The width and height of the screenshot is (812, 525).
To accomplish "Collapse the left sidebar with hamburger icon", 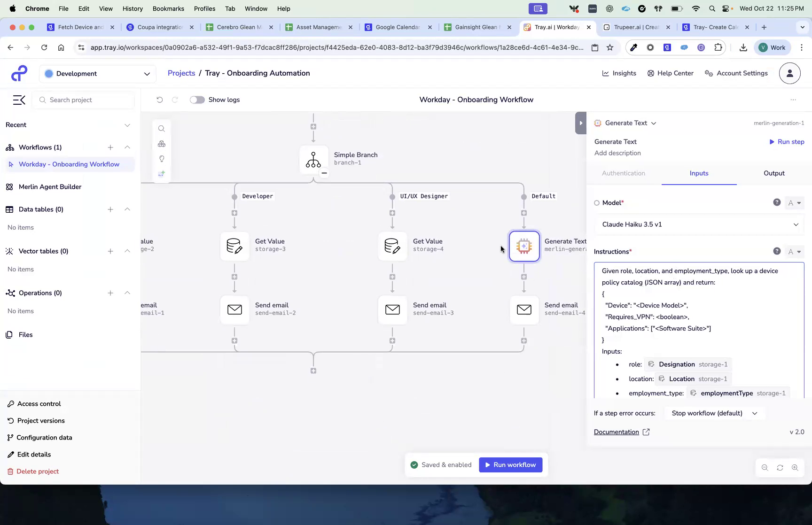I will point(19,100).
